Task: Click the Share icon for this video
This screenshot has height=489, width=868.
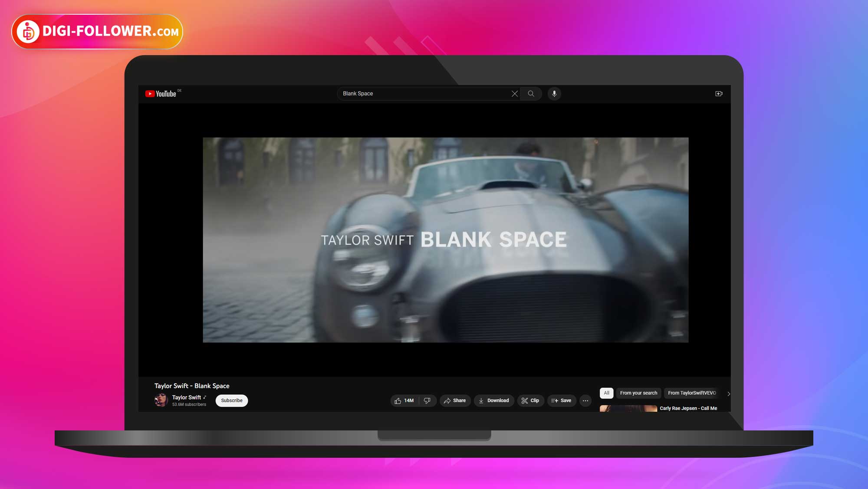Action: click(x=455, y=400)
